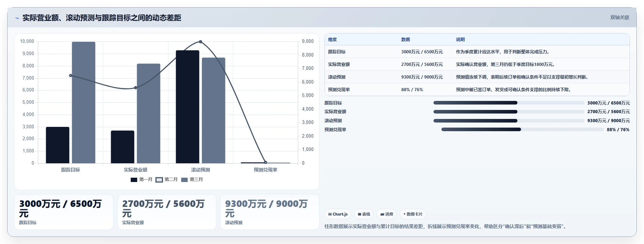Click the 表格 chip
644x244 pixels.
364,214
